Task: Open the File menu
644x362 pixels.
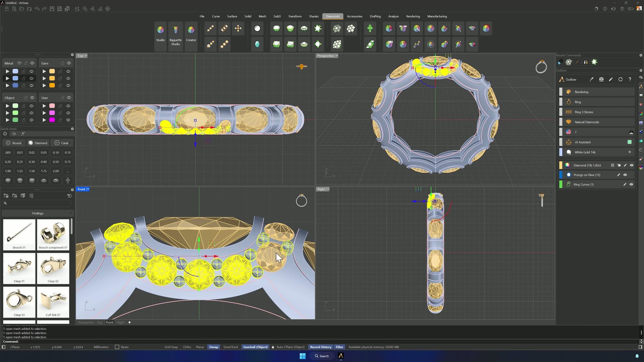Action: click(202, 16)
